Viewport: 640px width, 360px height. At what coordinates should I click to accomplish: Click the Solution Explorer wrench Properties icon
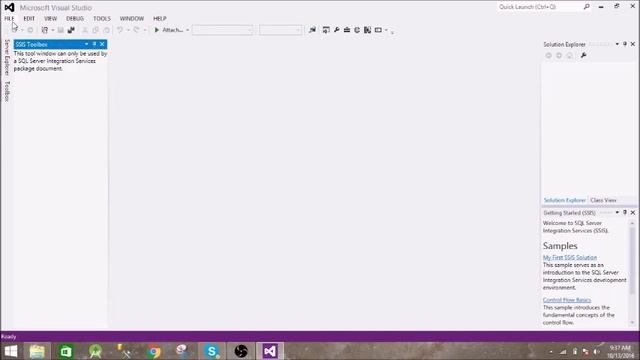click(x=584, y=56)
